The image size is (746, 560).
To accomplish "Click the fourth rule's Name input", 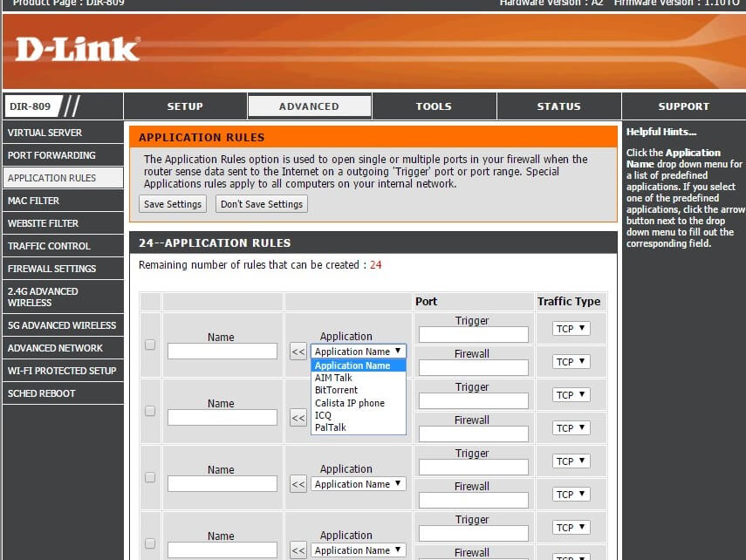I will (222, 550).
